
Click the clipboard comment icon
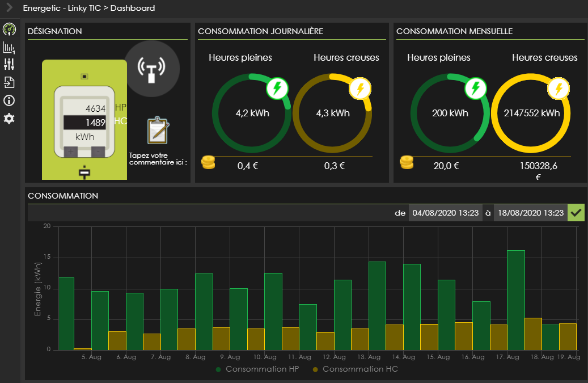point(156,130)
